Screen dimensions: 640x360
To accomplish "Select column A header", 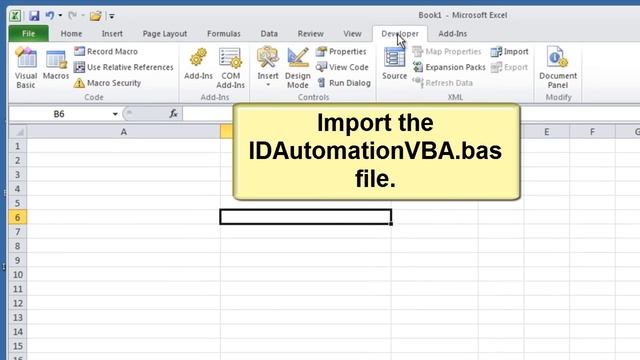I will [123, 132].
